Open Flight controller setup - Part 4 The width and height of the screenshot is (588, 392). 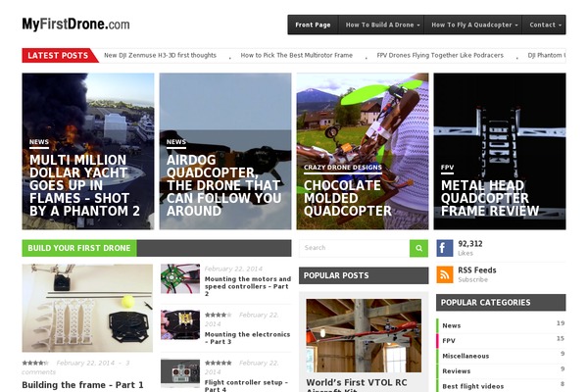point(246,385)
